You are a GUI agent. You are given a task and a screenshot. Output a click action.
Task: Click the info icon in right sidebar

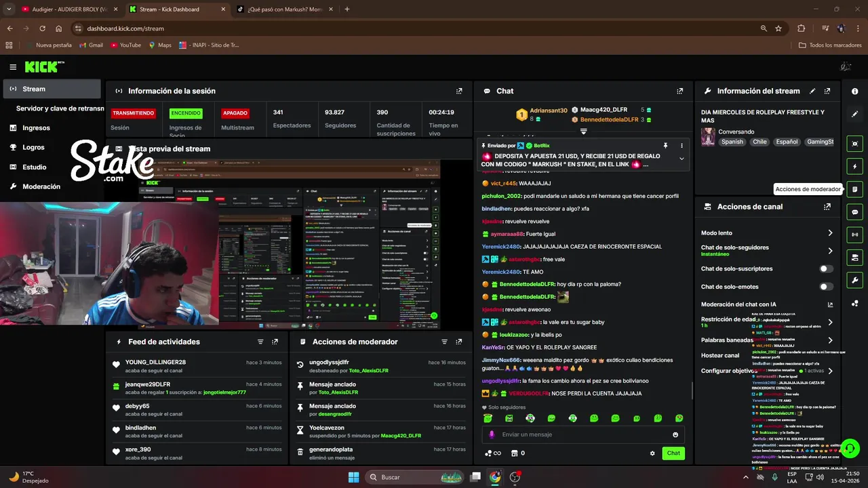(x=855, y=91)
